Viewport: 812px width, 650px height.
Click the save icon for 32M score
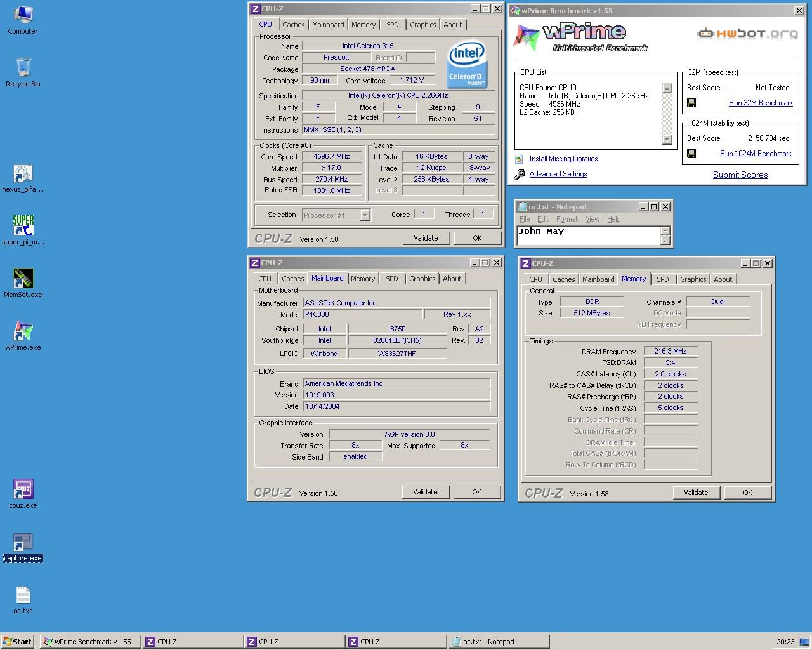coord(691,103)
